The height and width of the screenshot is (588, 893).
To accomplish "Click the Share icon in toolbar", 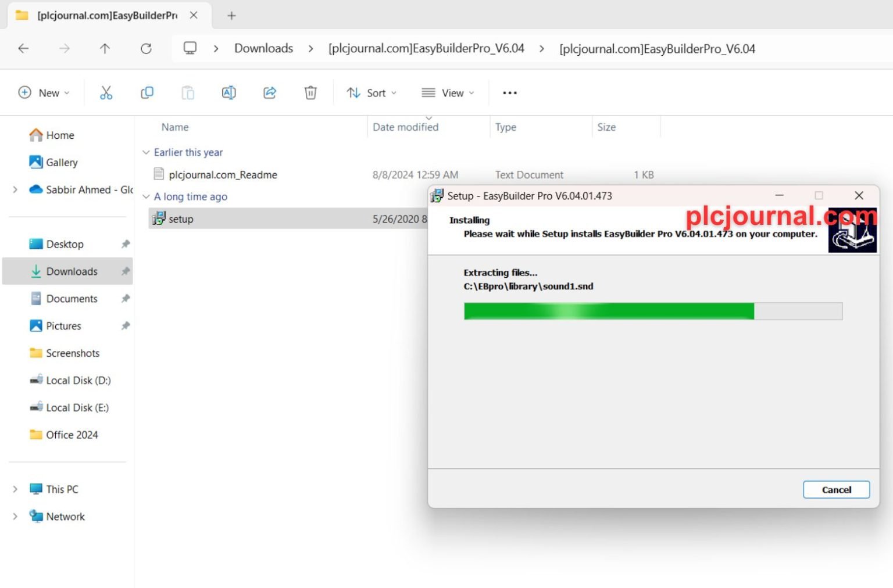I will click(x=270, y=93).
